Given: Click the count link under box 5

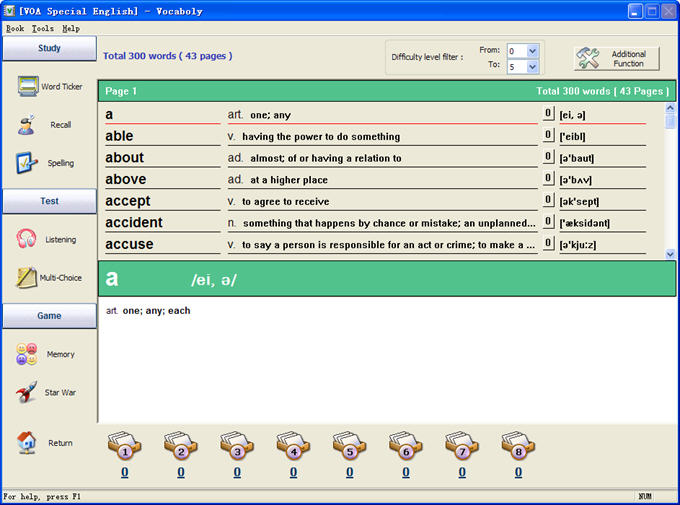Looking at the screenshot, I should pos(350,472).
